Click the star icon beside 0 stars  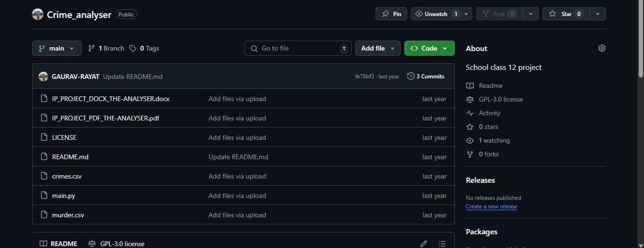pyautogui.click(x=469, y=127)
